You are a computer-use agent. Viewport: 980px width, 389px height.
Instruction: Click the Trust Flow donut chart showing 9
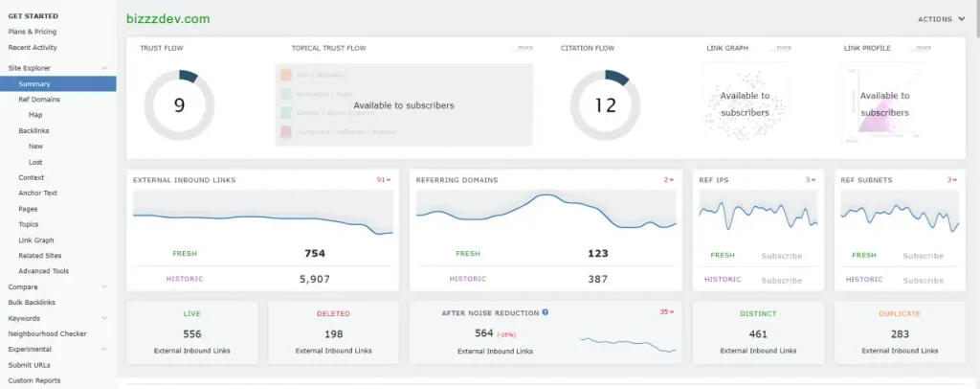click(x=179, y=105)
